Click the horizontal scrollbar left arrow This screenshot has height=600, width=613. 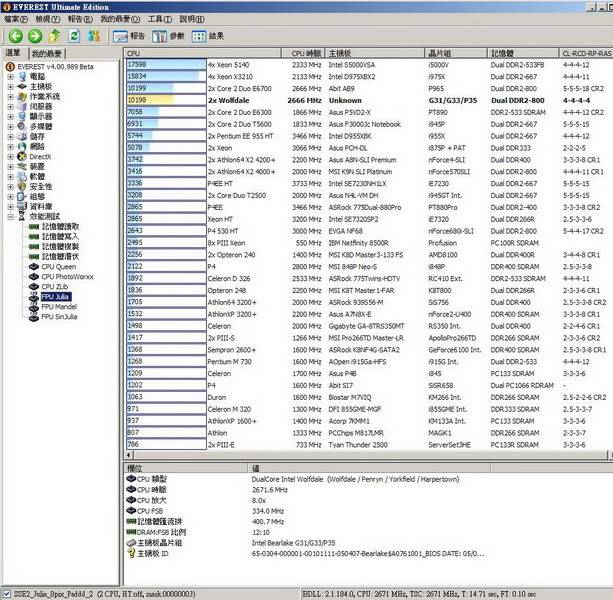[x=129, y=455]
